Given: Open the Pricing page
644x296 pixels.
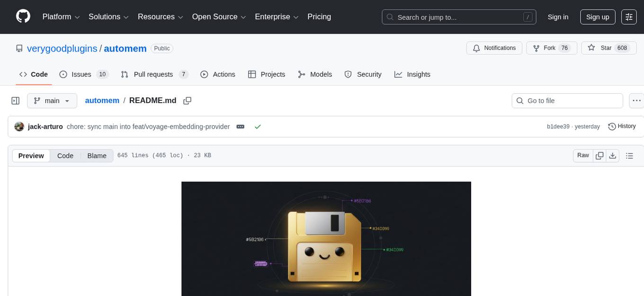Looking at the screenshot, I should pos(319,17).
